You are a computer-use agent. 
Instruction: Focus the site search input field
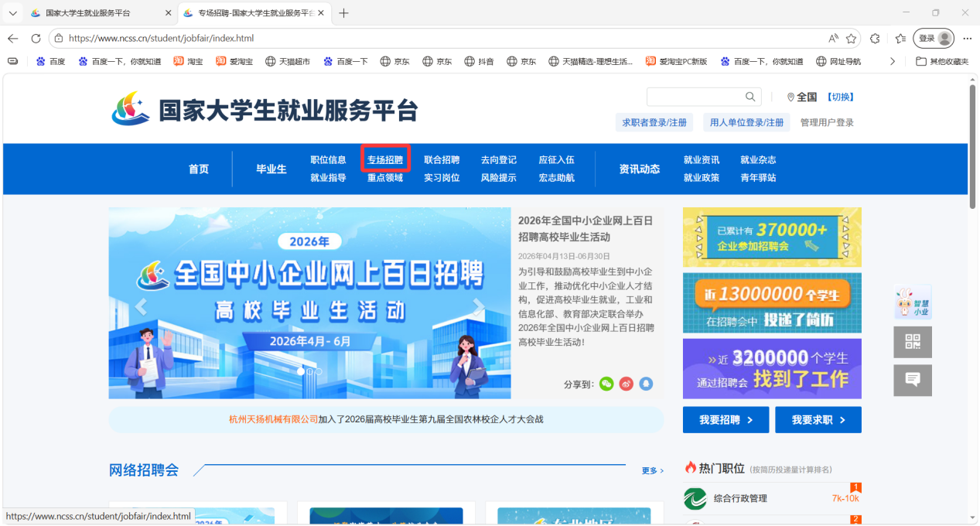click(x=695, y=97)
